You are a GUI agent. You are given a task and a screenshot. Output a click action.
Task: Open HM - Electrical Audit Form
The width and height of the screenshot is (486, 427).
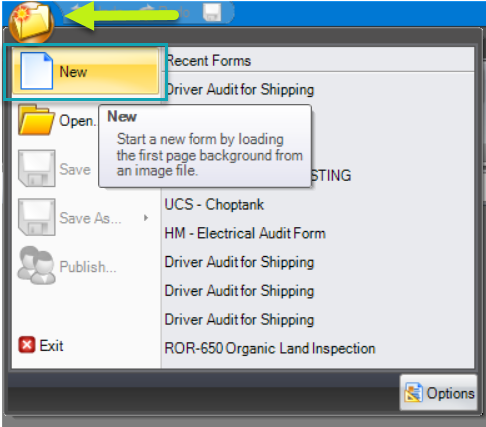(245, 233)
